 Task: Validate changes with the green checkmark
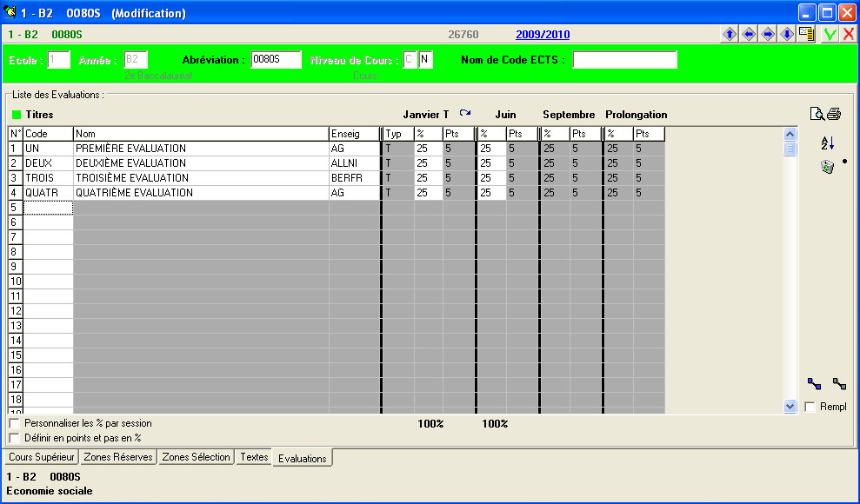coord(830,35)
